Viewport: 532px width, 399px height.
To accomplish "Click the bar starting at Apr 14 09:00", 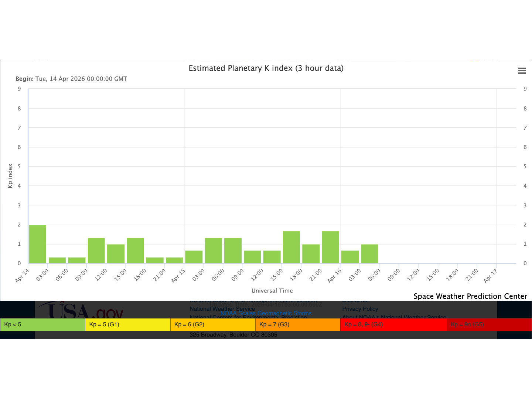I will tap(96, 250).
